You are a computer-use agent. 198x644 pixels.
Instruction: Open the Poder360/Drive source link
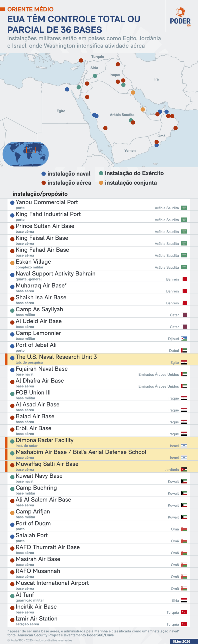100,635
